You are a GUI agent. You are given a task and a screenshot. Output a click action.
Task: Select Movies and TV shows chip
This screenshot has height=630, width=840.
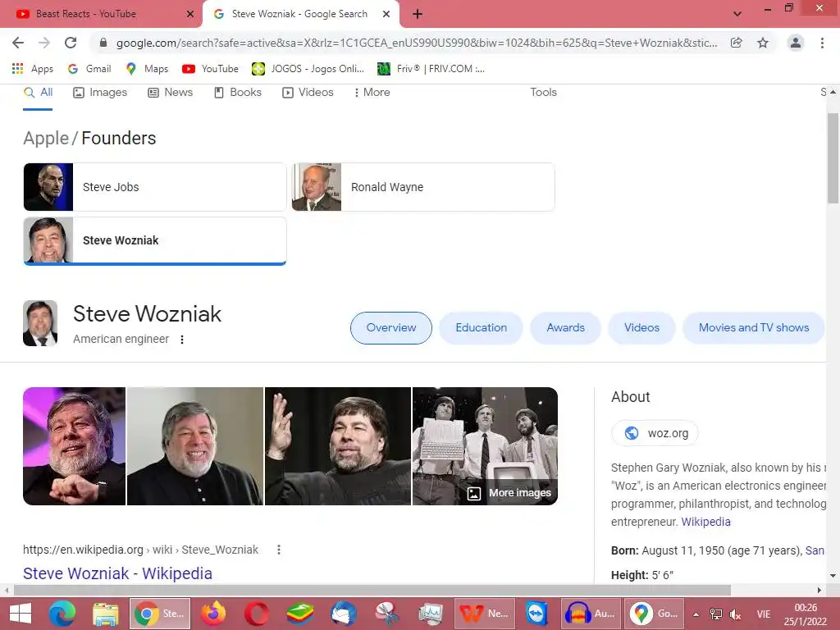click(x=753, y=328)
